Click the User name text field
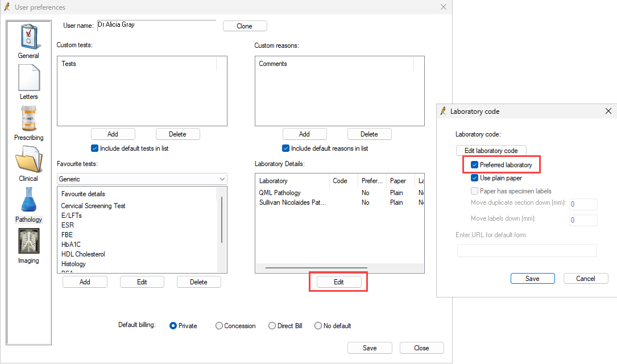 tap(156, 25)
